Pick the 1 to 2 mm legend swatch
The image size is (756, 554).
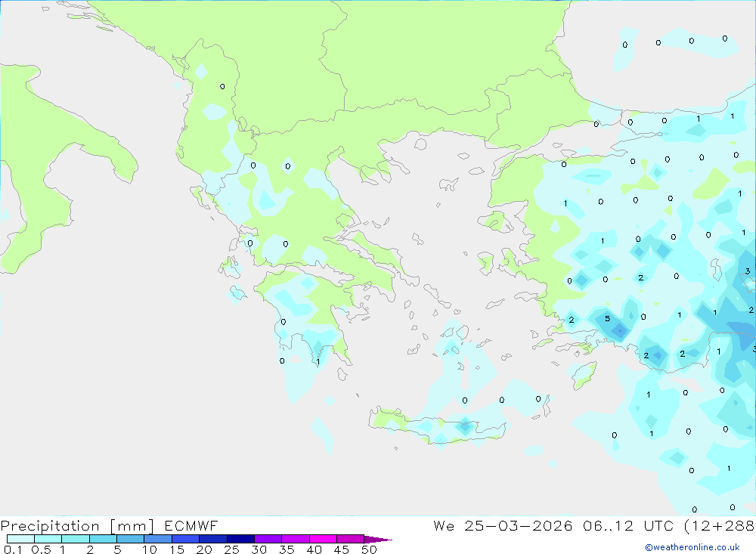click(x=76, y=539)
